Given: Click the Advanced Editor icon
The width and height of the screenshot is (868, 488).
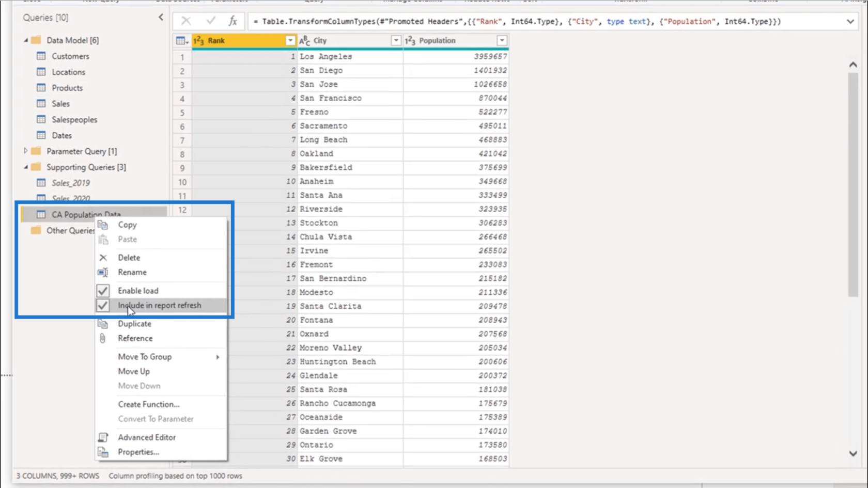Looking at the screenshot, I should click(x=103, y=437).
